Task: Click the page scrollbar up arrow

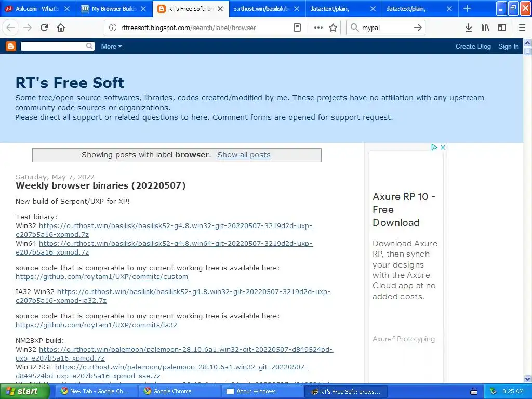Action: click(528, 43)
